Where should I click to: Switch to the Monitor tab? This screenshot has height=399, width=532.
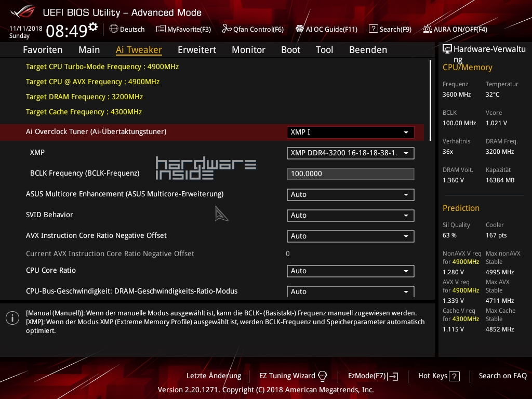click(x=248, y=50)
